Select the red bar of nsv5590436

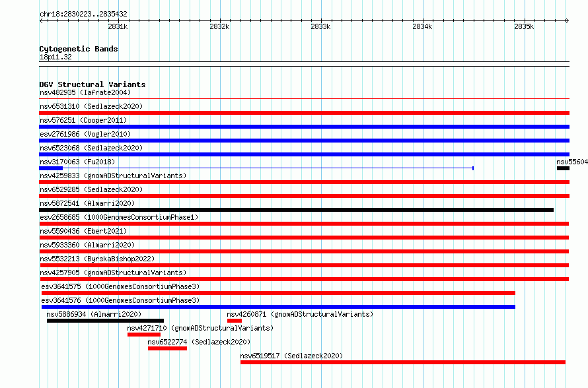coord(304,238)
